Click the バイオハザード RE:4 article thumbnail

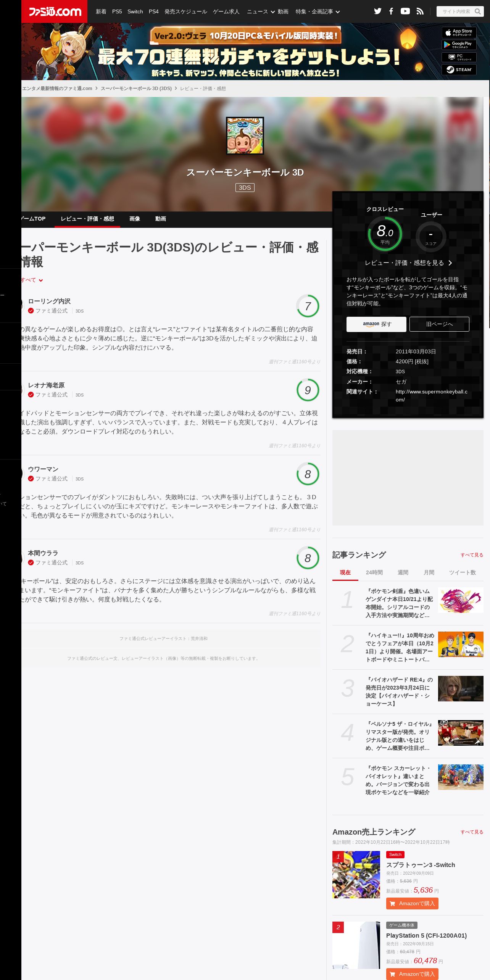click(x=461, y=689)
